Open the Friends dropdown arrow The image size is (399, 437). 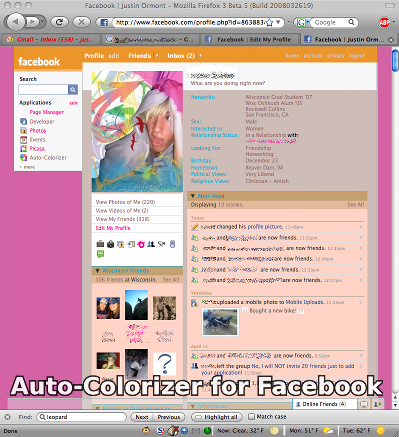pyautogui.click(x=157, y=56)
